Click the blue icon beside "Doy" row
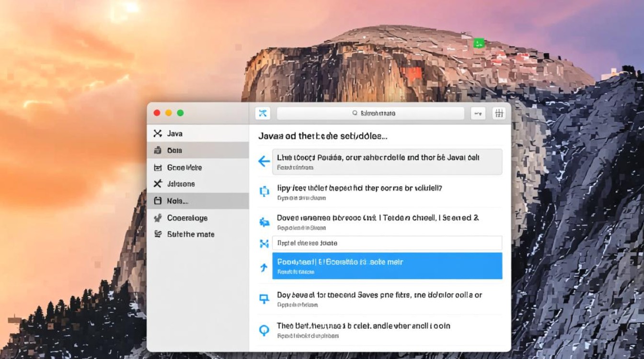Image resolution: width=644 pixels, height=359 pixels. 264,299
